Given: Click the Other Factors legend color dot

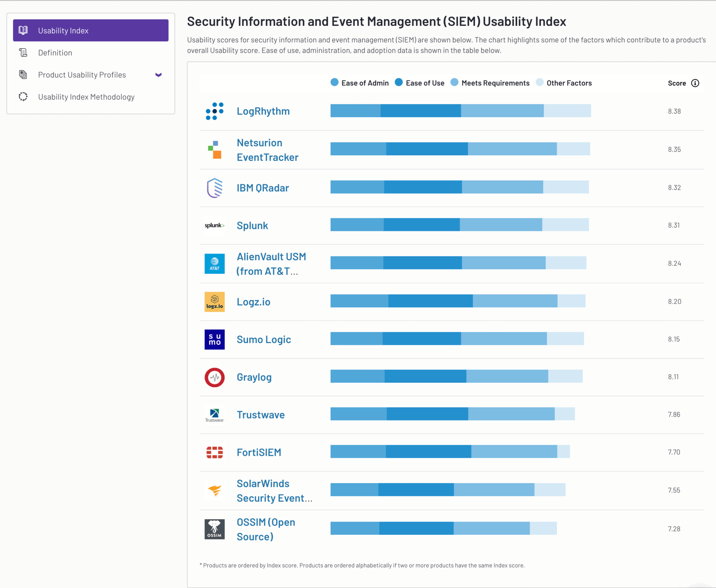Looking at the screenshot, I should [x=540, y=83].
